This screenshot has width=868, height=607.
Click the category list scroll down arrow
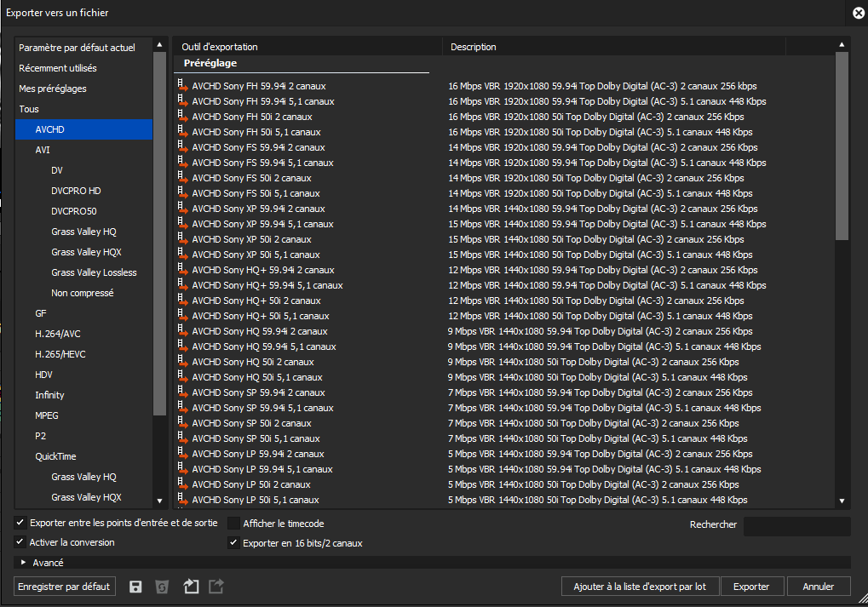click(159, 501)
